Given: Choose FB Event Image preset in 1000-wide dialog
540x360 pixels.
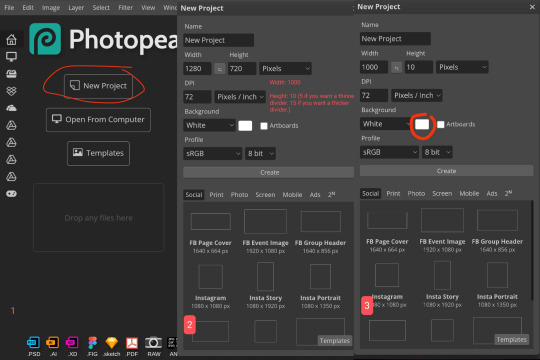Looking at the screenshot, I should [442, 230].
